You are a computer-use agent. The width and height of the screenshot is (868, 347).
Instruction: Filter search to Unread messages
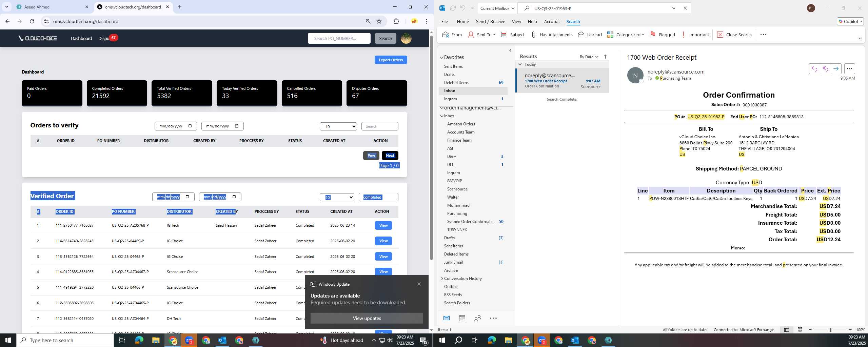click(x=590, y=35)
